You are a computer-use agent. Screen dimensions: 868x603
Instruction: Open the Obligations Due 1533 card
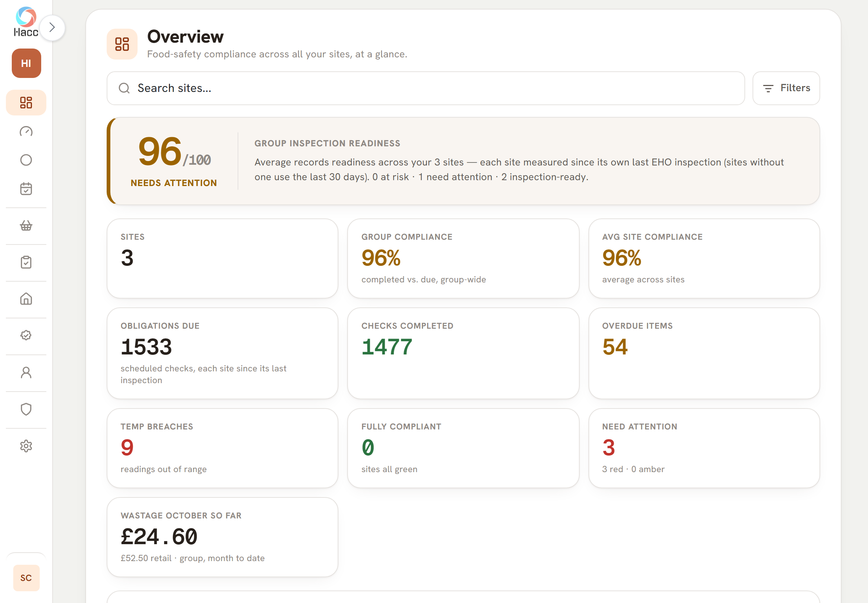click(222, 353)
